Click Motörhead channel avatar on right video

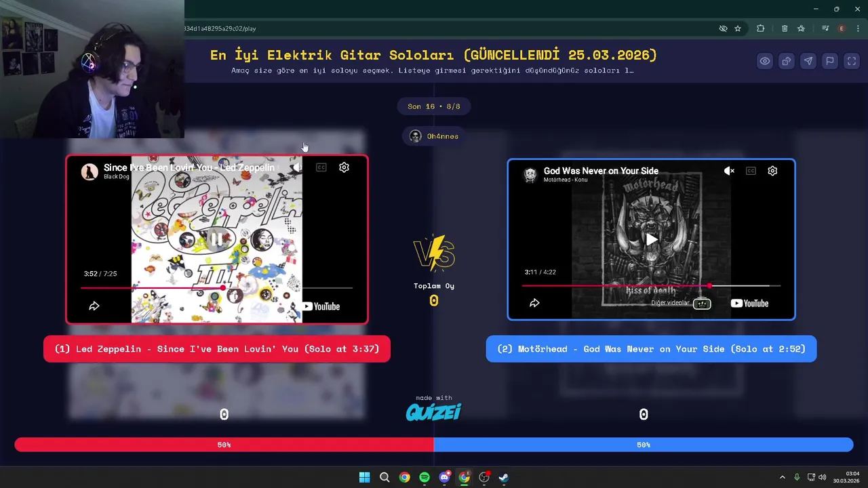[x=530, y=175]
